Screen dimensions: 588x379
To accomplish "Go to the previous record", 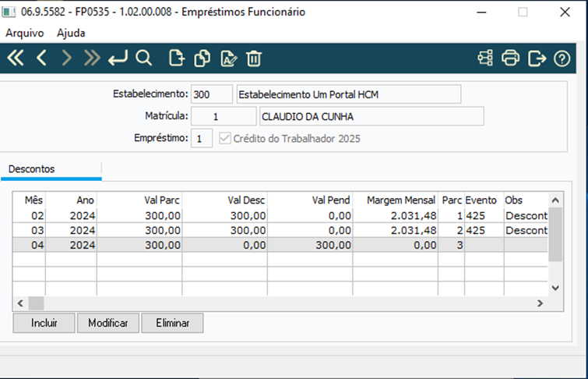I will tap(41, 58).
